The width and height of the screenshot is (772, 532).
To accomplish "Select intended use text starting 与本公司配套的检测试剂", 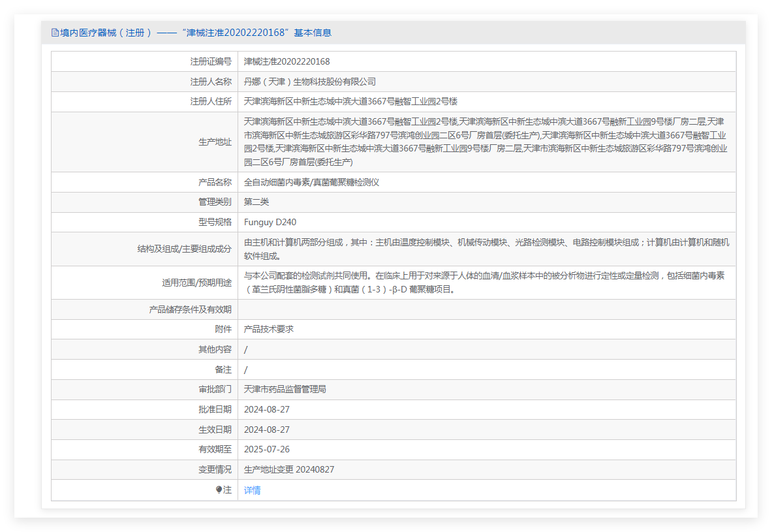I will [484, 283].
